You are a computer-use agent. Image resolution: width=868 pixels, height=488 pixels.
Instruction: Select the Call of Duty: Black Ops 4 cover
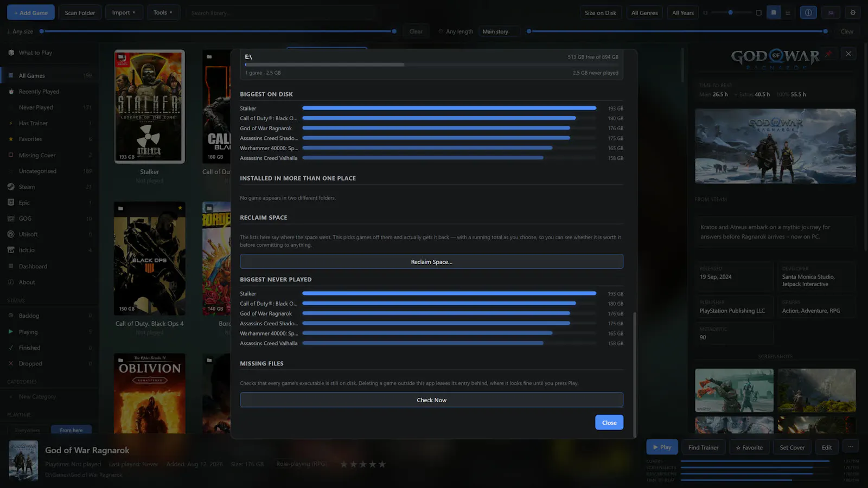pos(149,258)
